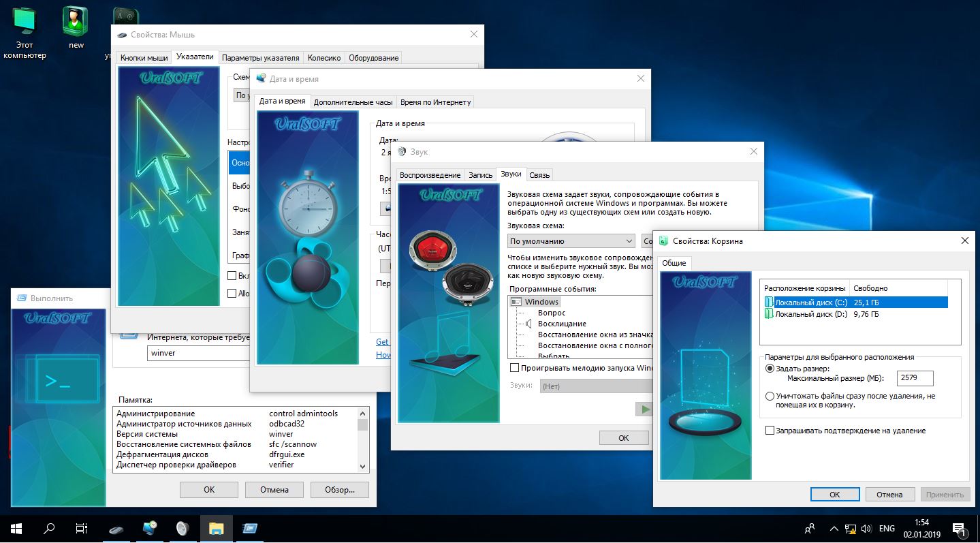Click the Local disk (C:) drive icon

769,302
